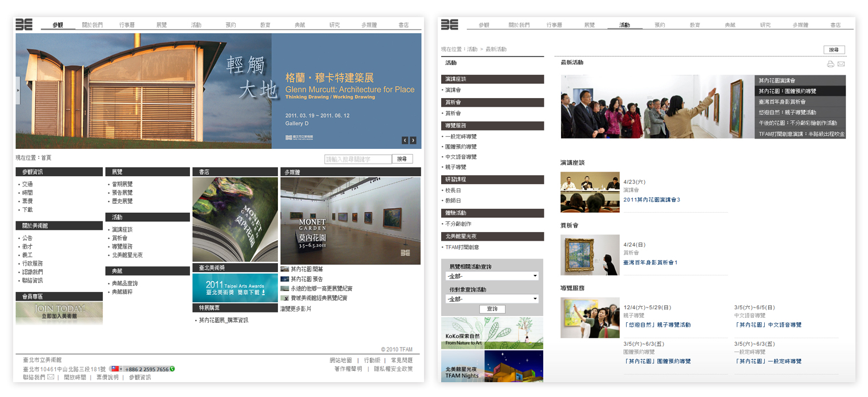868x397 pixels.
Task: Select 臺灣百年身影賞析會 in slideshow list
Action: (x=800, y=102)
